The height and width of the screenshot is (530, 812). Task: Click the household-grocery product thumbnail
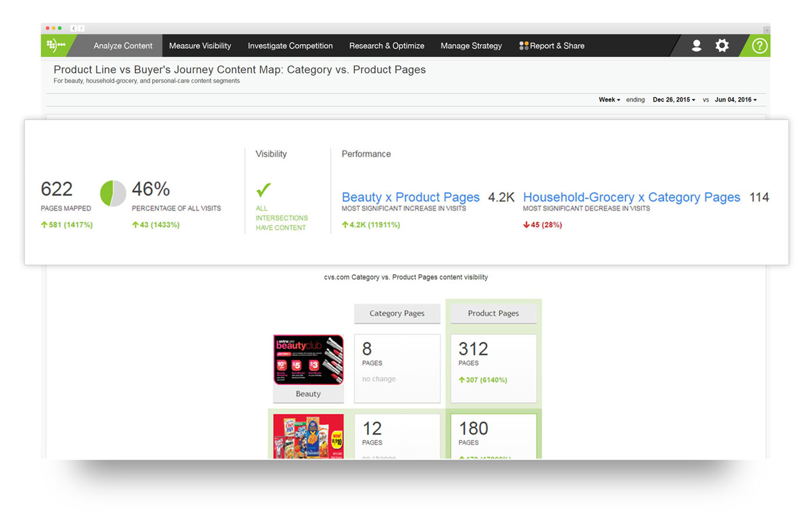click(309, 437)
